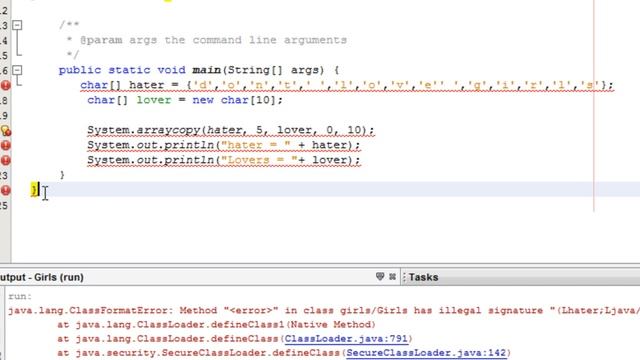Image resolution: width=640 pixels, height=360 pixels.
Task: Click error icon on "Lovers = " println line
Action: click(x=5, y=160)
